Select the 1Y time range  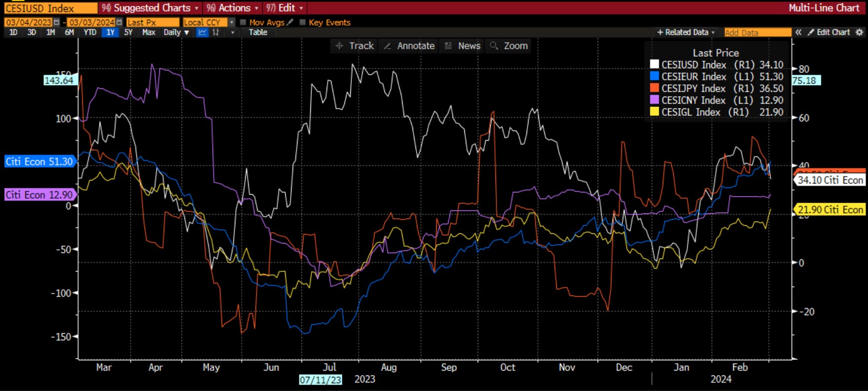click(x=110, y=32)
